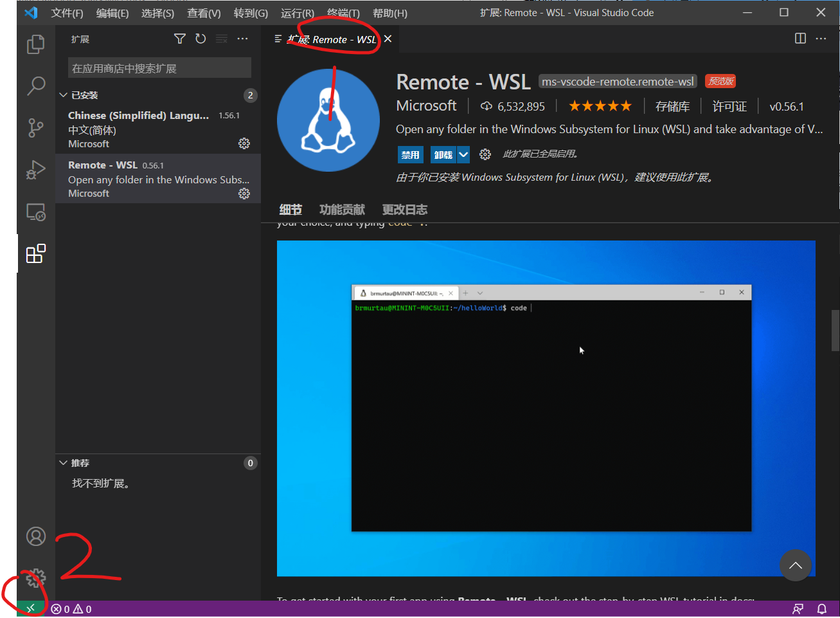Switch to the 更改日志 changelog tab
This screenshot has width=840, height=618.
[404, 210]
